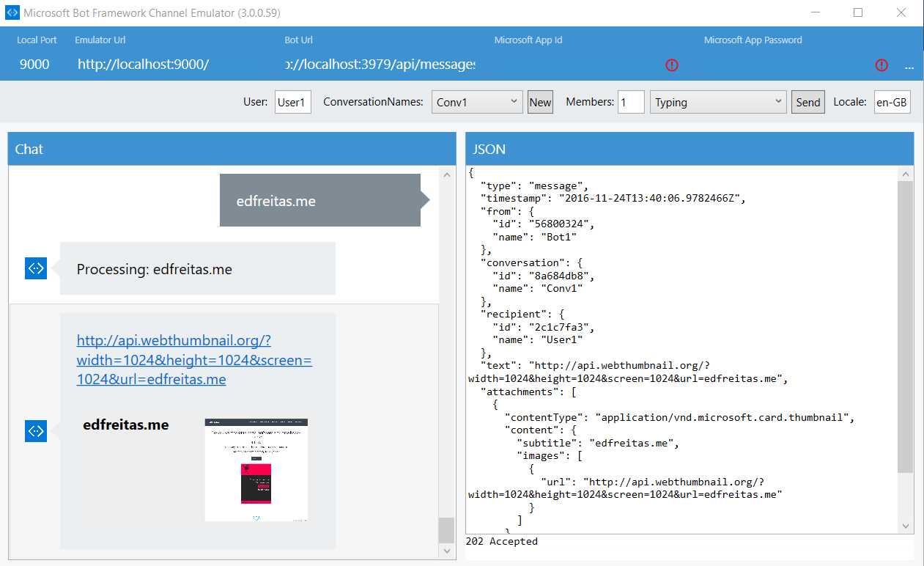This screenshot has height=566, width=924.
Task: Click the JSON panel scrollbar thumb
Action: [906, 328]
